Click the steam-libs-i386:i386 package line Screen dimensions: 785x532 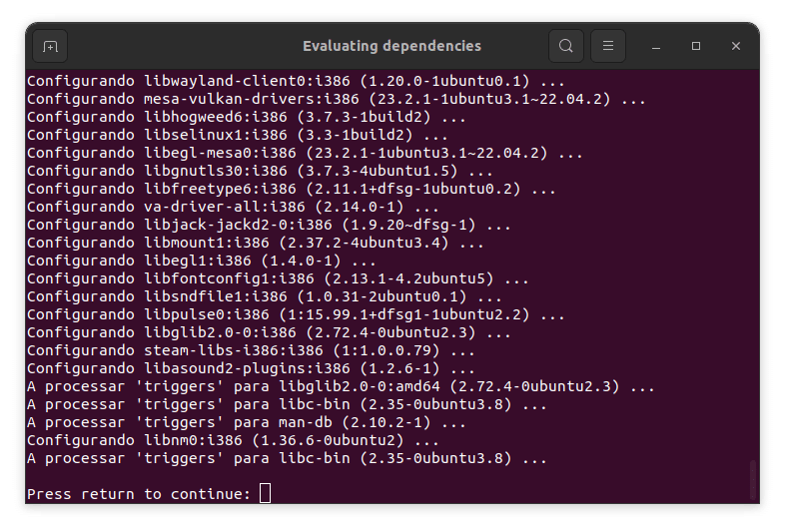pyautogui.click(x=251, y=350)
